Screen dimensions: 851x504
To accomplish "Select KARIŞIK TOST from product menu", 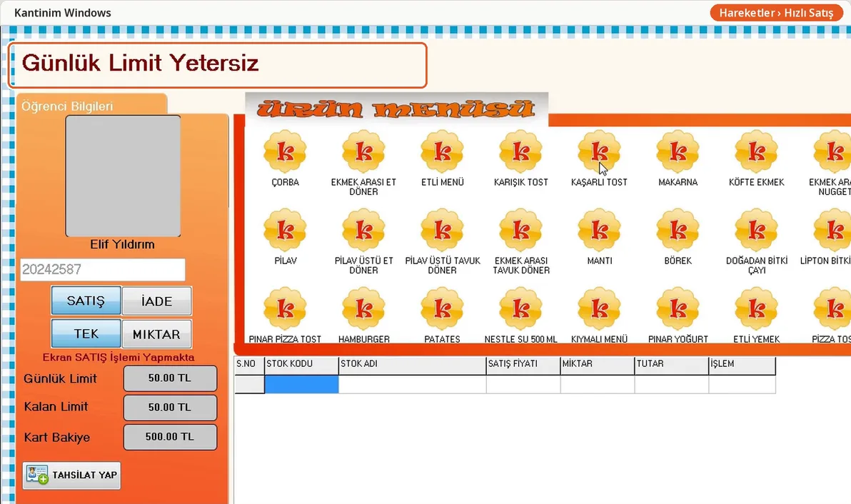I will 521,151.
